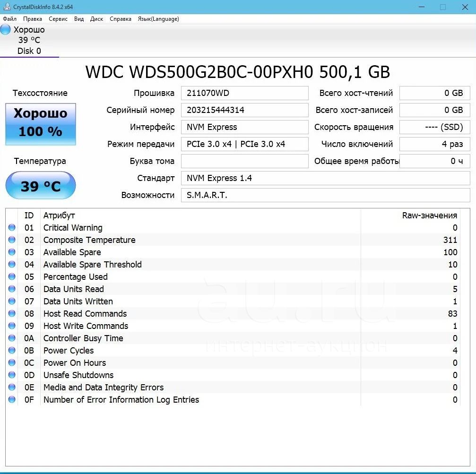Click raw value 83 of Host Read Commands
Screen dimensions: 476x474
click(x=453, y=314)
